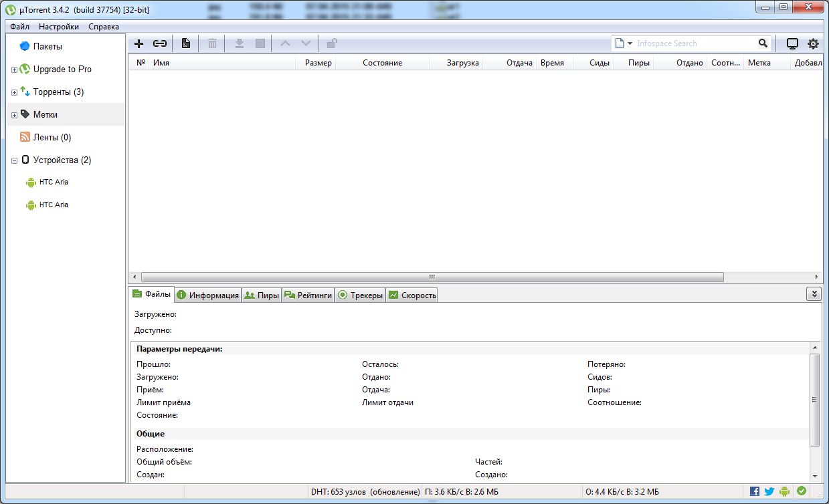Click the search magnifier icon
This screenshot has height=504, width=829.
coord(763,43)
